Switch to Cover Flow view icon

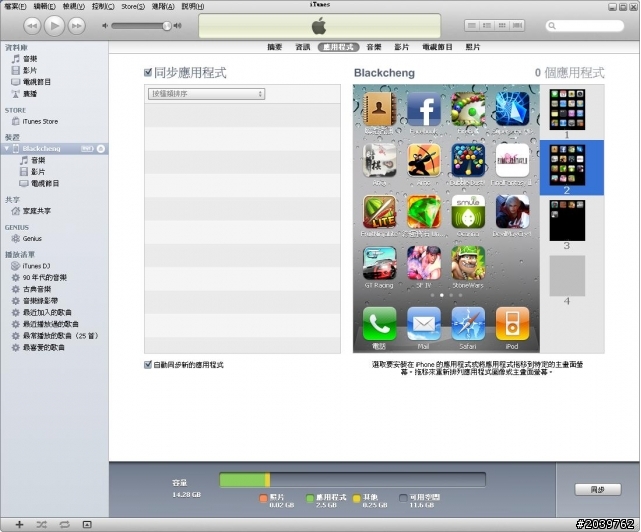517,26
